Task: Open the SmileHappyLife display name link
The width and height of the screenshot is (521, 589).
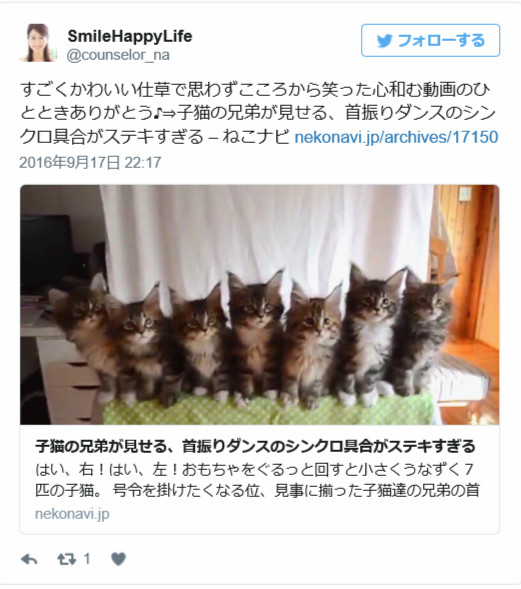Action: 130,36
